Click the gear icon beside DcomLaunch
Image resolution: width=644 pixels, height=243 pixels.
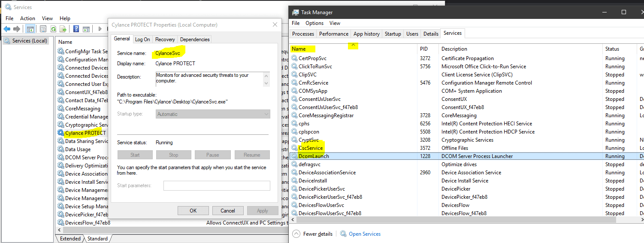(x=294, y=156)
